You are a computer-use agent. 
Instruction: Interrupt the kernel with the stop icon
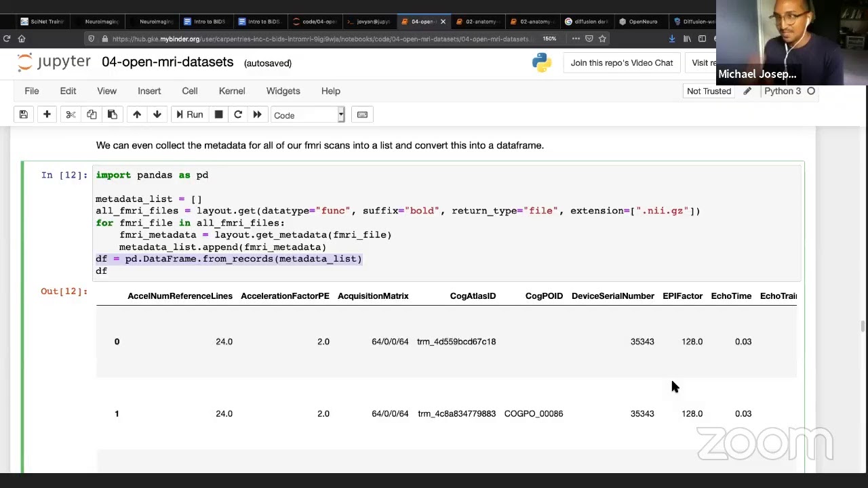click(218, 115)
